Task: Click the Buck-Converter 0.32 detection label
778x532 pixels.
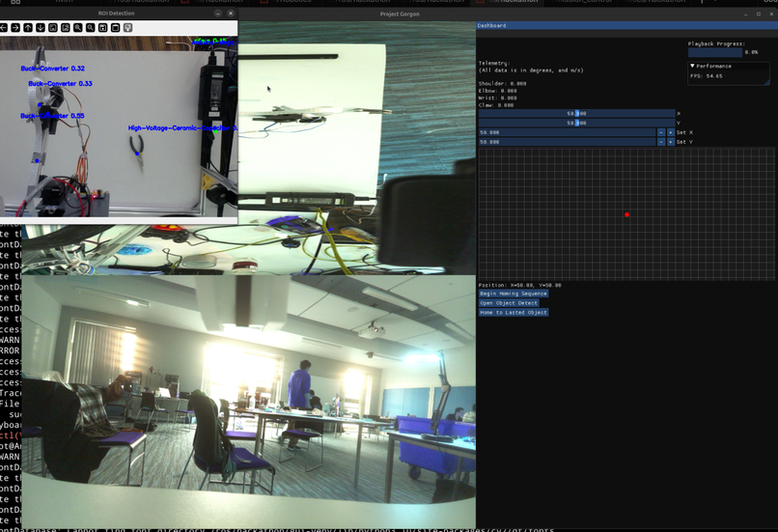Action: click(52, 69)
